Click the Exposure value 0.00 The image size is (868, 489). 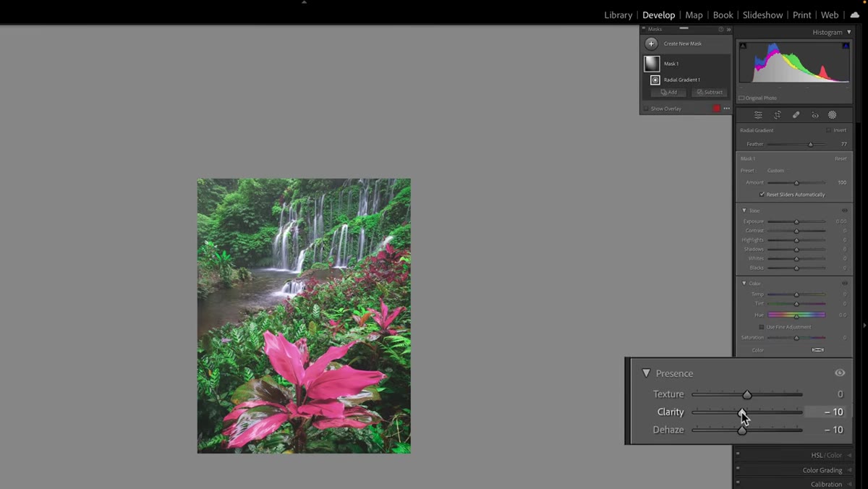click(x=841, y=221)
